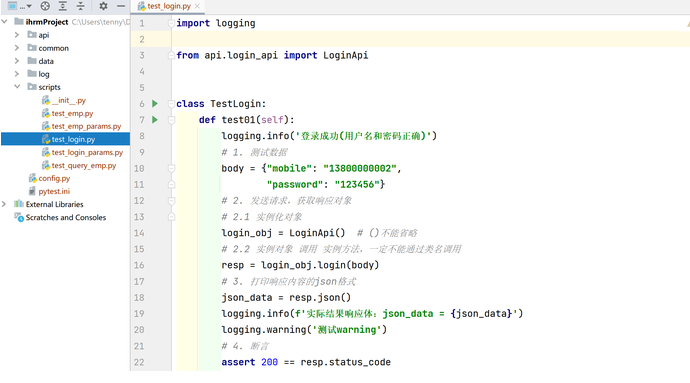
Task: Expand the log folder
Action: (17, 74)
